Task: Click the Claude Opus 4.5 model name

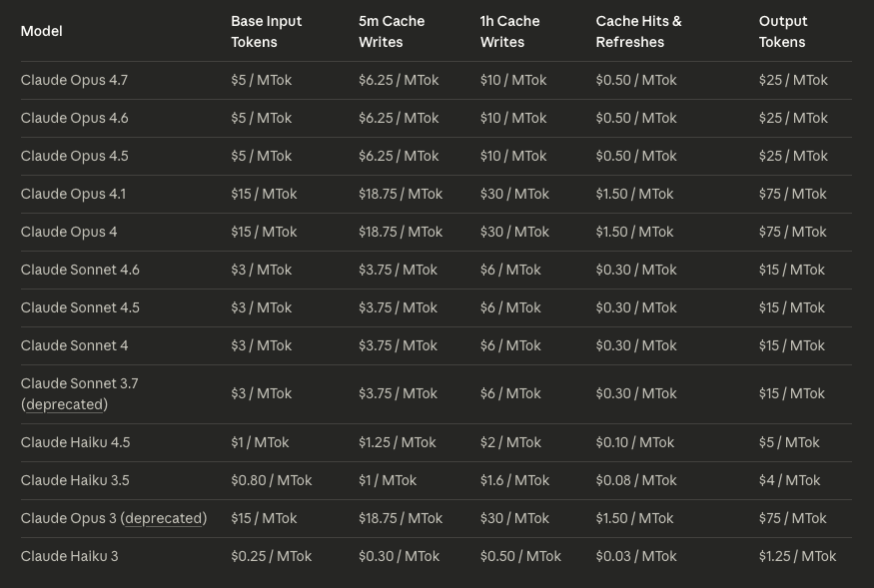Action: (74, 156)
